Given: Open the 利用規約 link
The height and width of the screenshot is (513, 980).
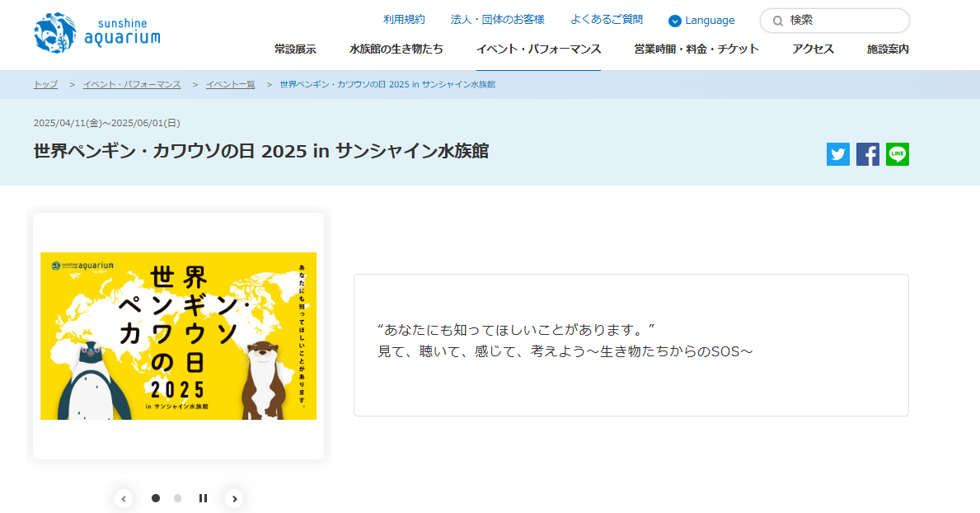Looking at the screenshot, I should 404,20.
